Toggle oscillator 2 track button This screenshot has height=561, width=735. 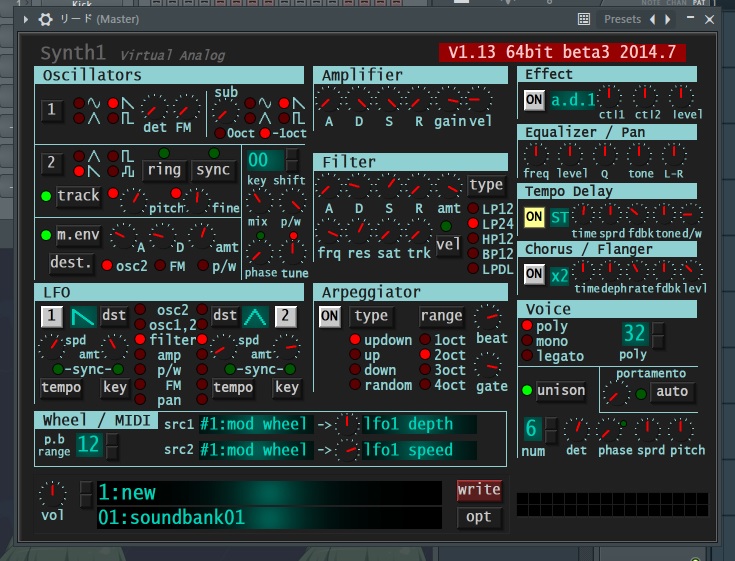78,195
